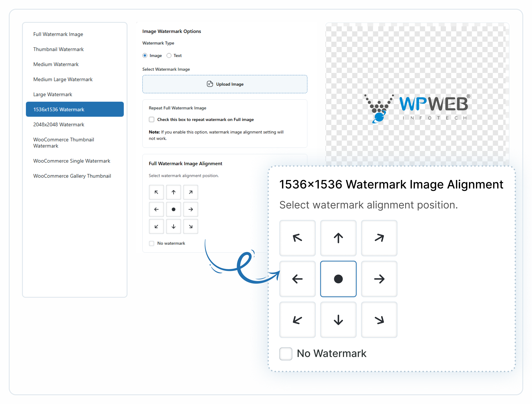532x404 pixels.
Task: Select Medium Large Watermark in sidebar
Action: click(x=63, y=79)
